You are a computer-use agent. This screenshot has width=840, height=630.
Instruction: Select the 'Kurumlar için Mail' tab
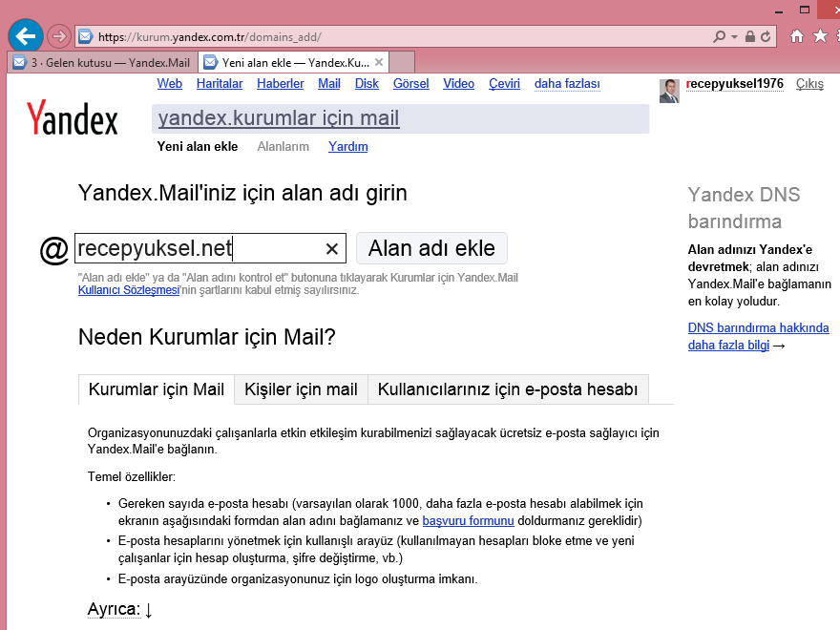pyautogui.click(x=157, y=389)
